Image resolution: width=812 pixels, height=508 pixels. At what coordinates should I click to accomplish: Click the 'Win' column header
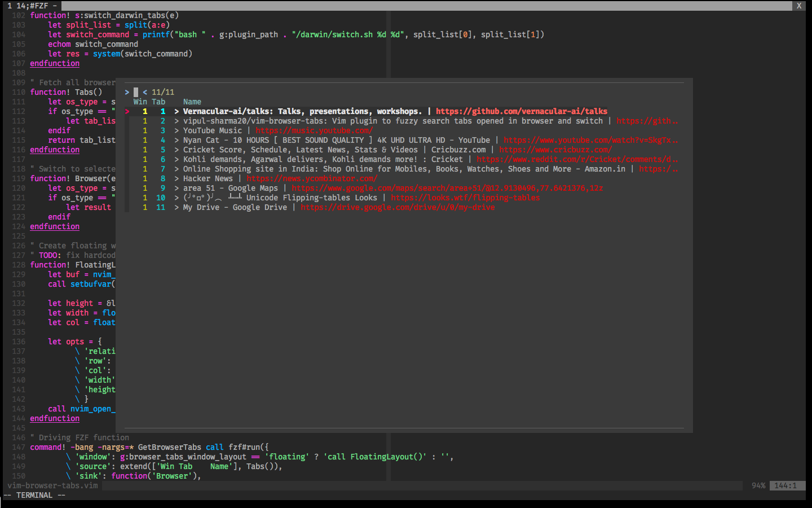140,102
